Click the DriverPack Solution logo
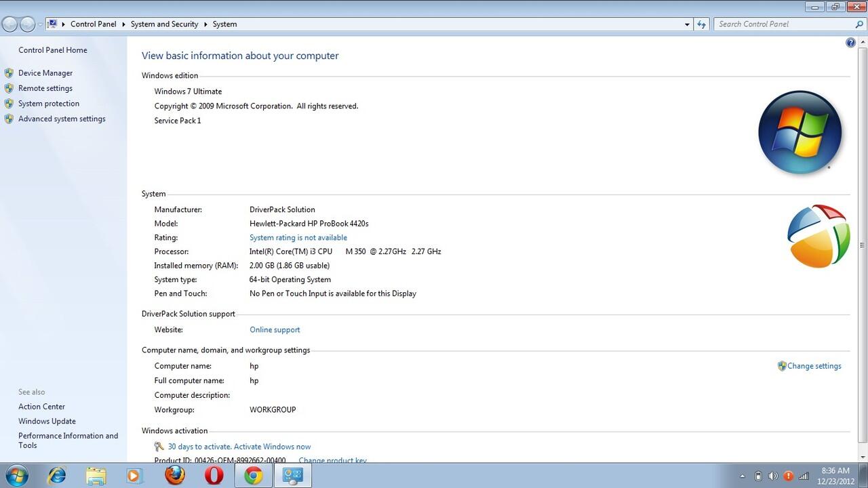 [818, 236]
